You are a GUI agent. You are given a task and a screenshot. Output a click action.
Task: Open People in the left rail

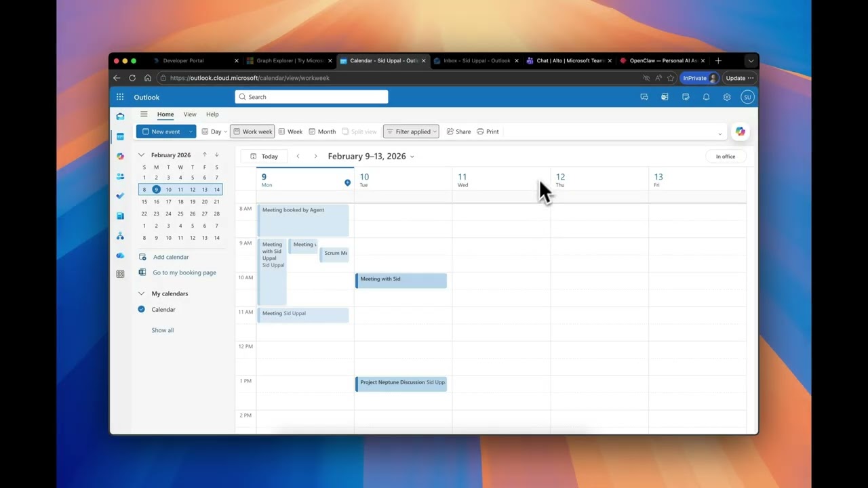tap(120, 176)
